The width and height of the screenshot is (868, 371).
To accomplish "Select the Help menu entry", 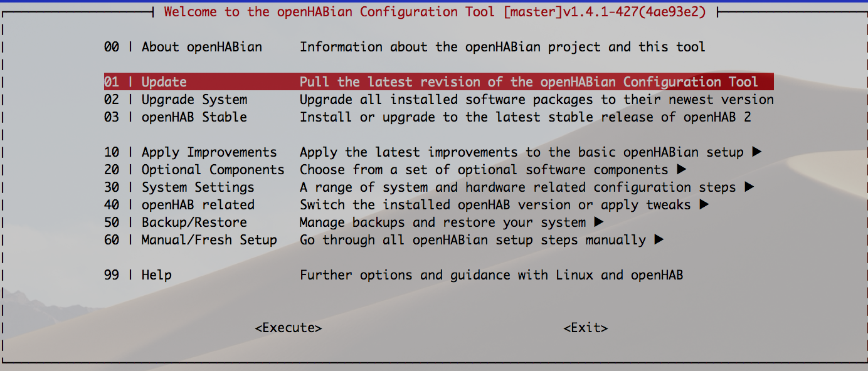I will point(156,275).
